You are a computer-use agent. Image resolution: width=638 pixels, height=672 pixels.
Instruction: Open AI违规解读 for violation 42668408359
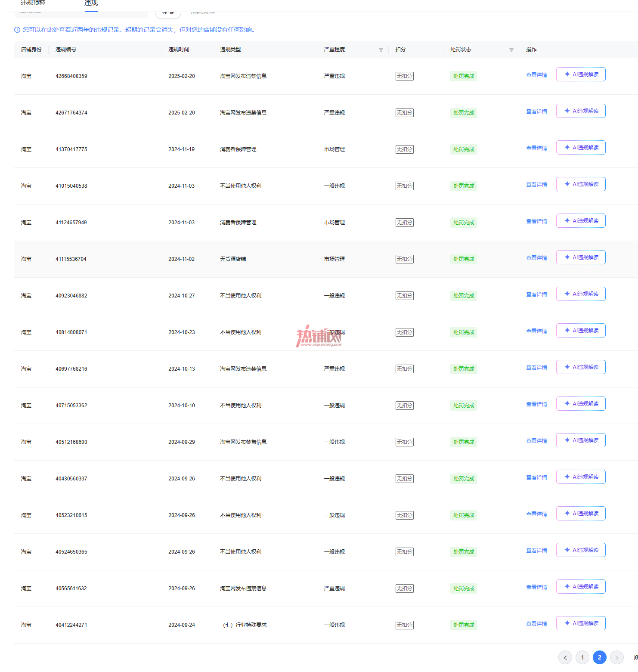click(581, 74)
